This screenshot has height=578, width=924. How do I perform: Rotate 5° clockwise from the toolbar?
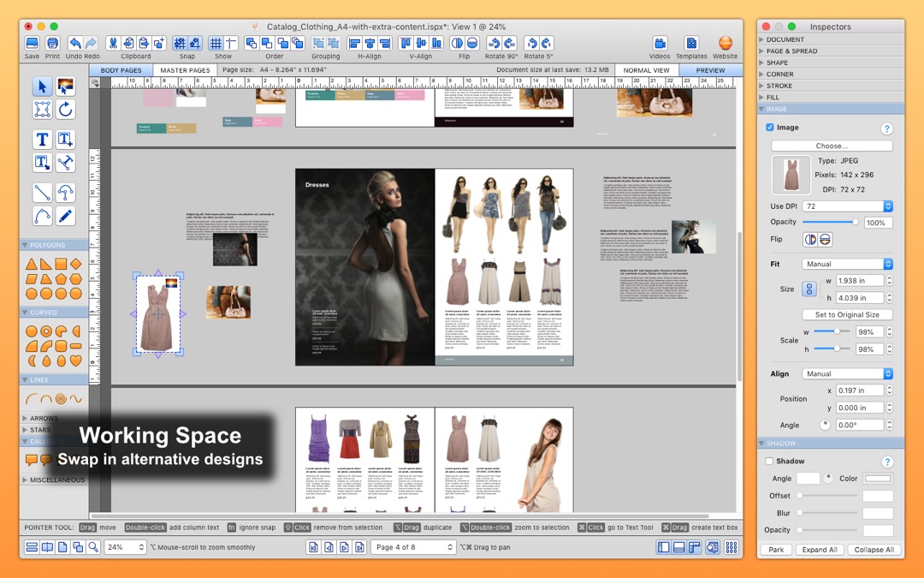coord(546,43)
